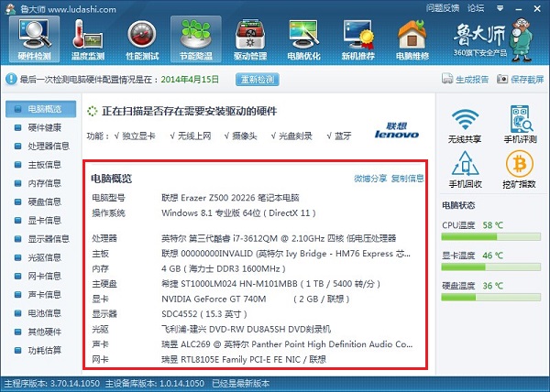The image size is (550, 392).
Task: Select the 性能测试 performance test icon
Action: click(x=143, y=37)
